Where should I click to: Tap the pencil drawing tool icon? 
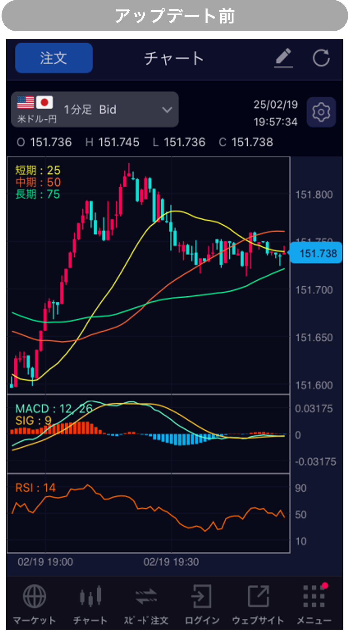point(283,58)
